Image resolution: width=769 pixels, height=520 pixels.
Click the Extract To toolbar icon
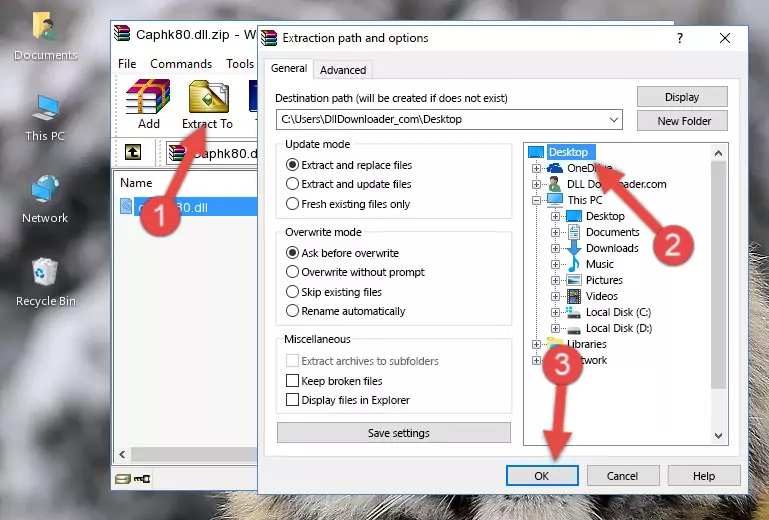click(208, 97)
